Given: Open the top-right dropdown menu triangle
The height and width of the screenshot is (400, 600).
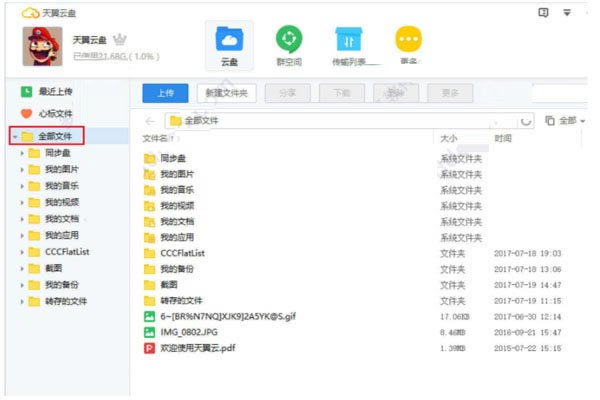Looking at the screenshot, I should pos(567,13).
